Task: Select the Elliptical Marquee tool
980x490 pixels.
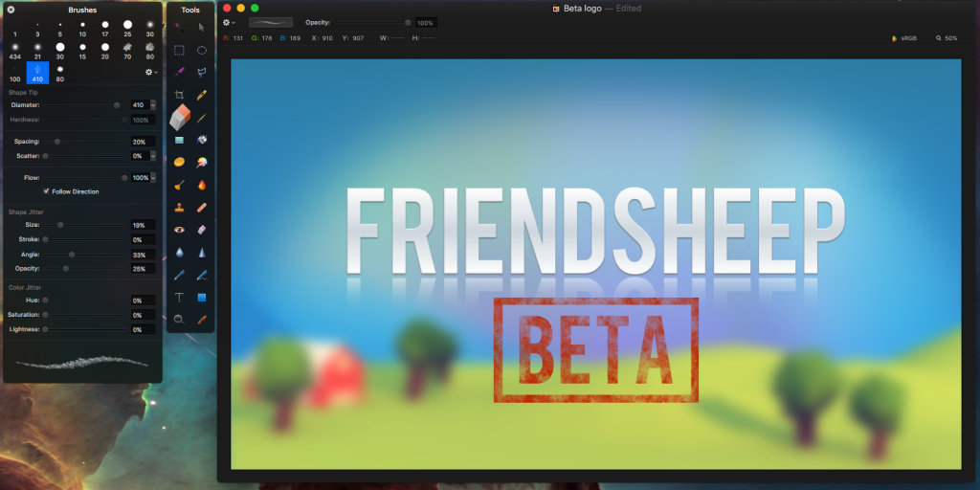Action: point(202,51)
